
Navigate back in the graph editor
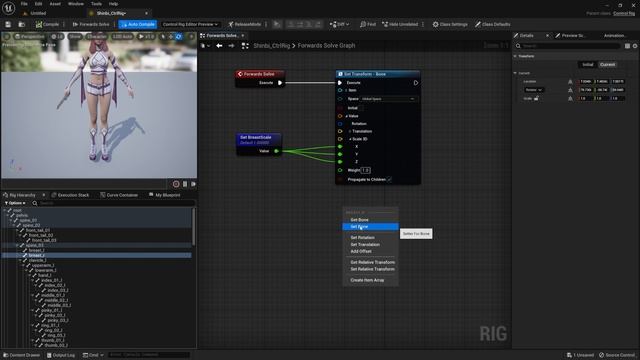click(219, 46)
